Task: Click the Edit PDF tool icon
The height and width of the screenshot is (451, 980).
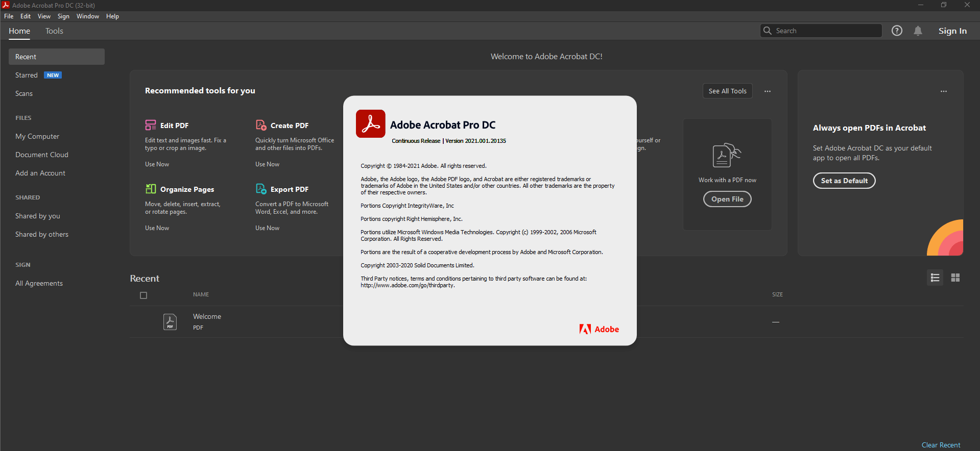Action: tap(151, 125)
